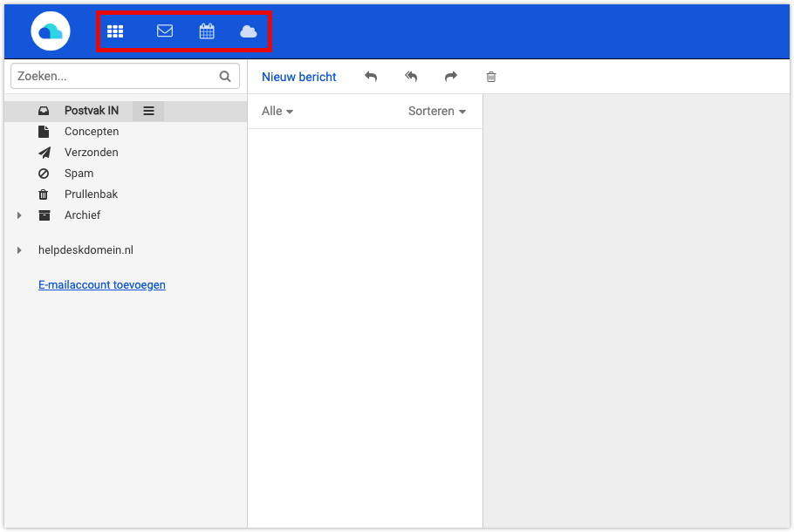Select the Mail envelope icon in top bar
794x532 pixels.
point(165,31)
